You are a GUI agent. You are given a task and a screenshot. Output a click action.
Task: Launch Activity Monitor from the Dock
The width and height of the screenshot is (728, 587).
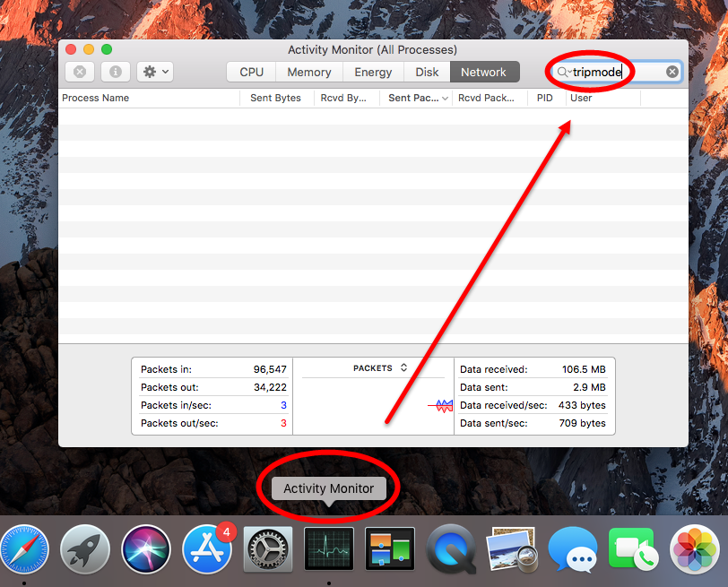pos(329,548)
